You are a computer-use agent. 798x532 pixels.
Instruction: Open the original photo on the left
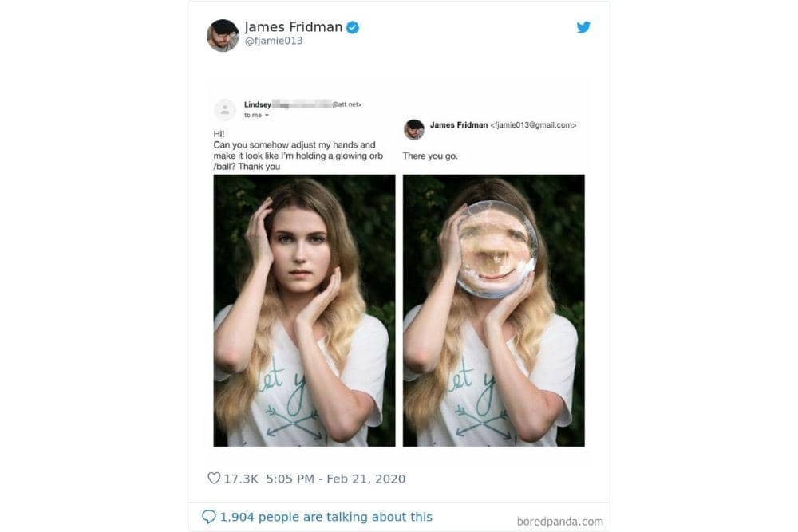point(304,310)
